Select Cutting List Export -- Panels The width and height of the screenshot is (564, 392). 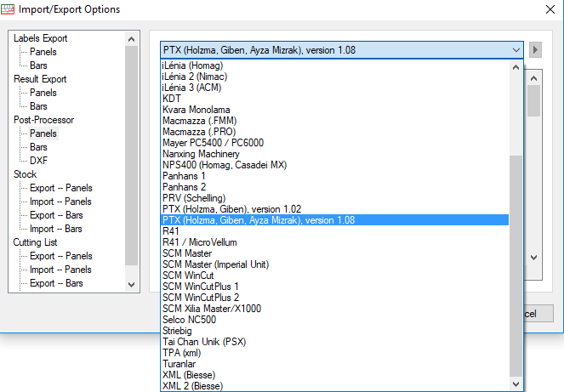click(x=60, y=256)
